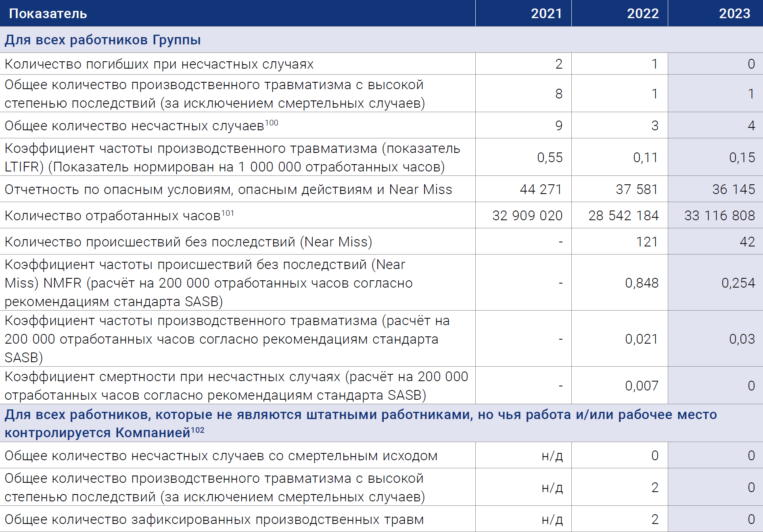The height and width of the screenshot is (532, 763).
Task: Click the 2021 value 9 for total accidents
Action: click(559, 125)
